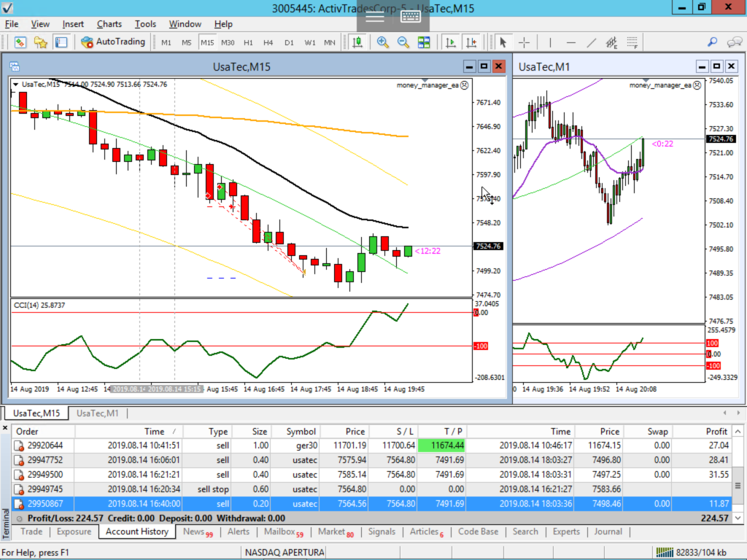Pick the Fibonacci Retracement tool

point(632,42)
